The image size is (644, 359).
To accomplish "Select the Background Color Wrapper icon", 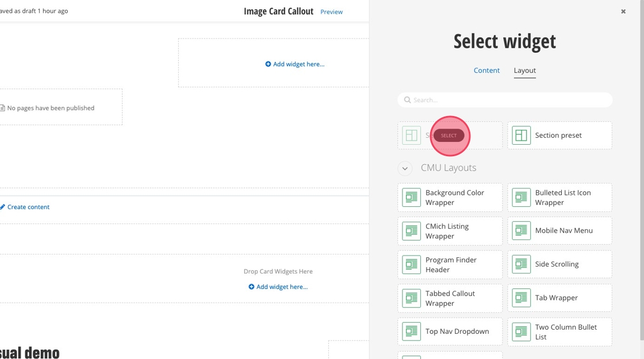I will tap(412, 198).
